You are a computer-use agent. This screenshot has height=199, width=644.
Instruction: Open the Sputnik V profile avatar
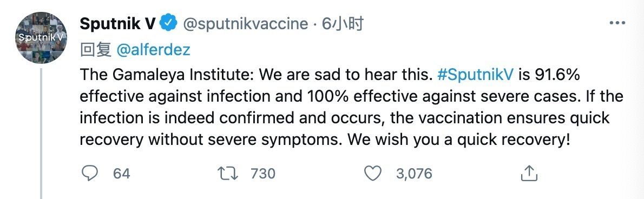tap(41, 37)
